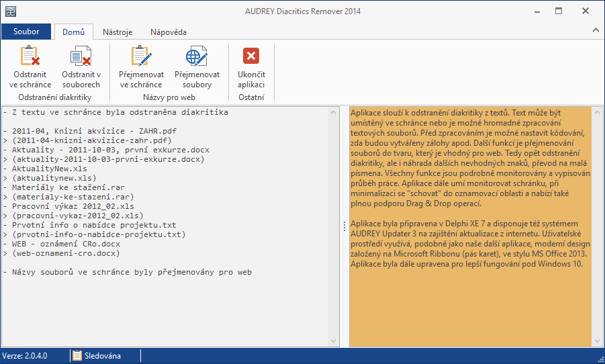Open the Soubor file menu
Image resolution: width=605 pixels, height=364 pixels.
pyautogui.click(x=26, y=32)
